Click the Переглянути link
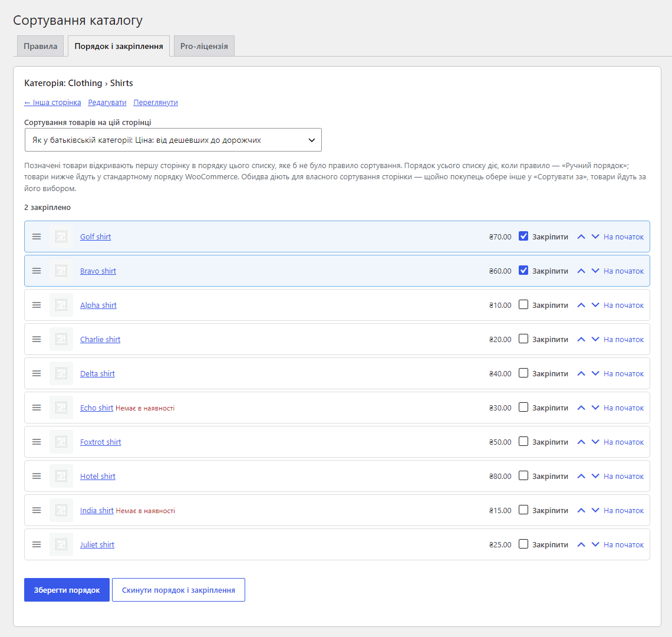 [x=156, y=103]
